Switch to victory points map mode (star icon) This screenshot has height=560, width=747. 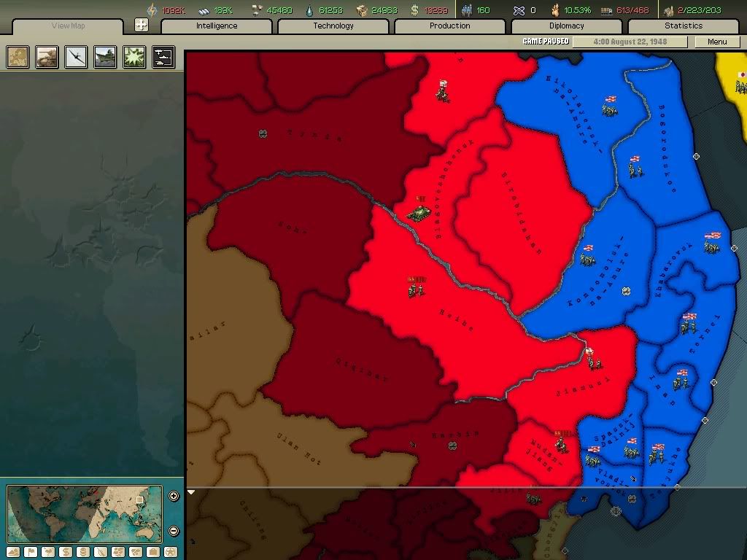pyautogui.click(x=171, y=553)
